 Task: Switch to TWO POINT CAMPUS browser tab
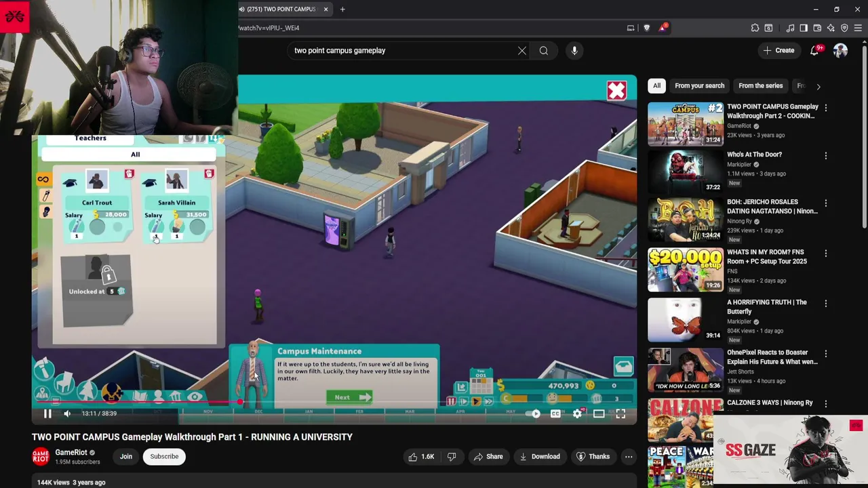[281, 9]
